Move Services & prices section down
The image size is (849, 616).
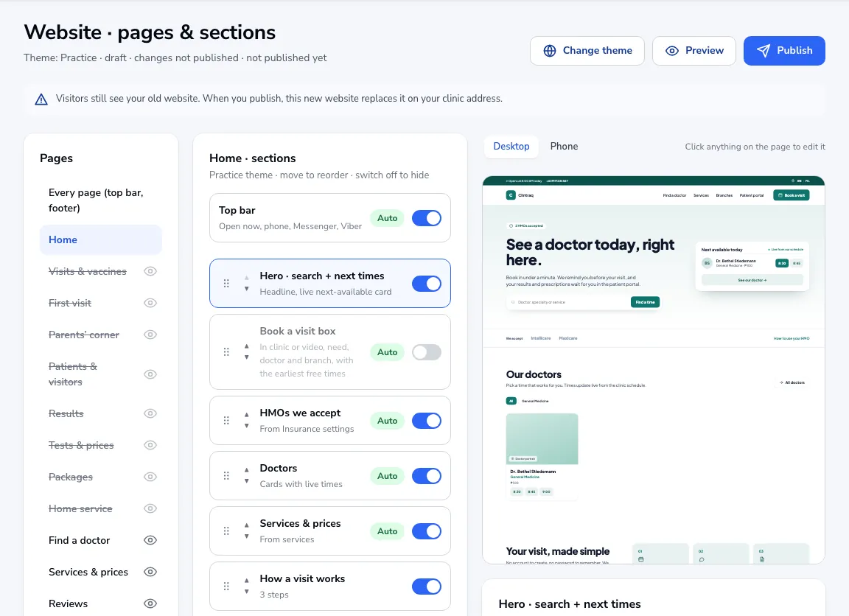pyautogui.click(x=247, y=536)
